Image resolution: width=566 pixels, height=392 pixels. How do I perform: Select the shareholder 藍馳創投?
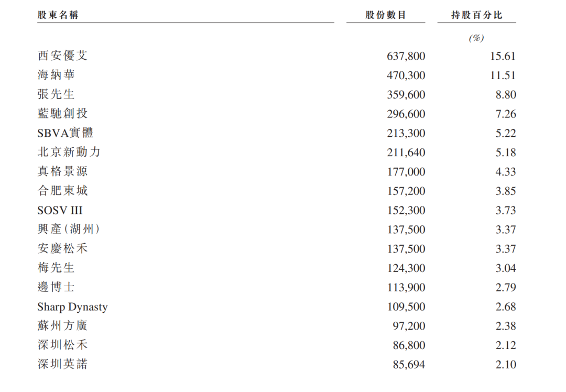62,113
